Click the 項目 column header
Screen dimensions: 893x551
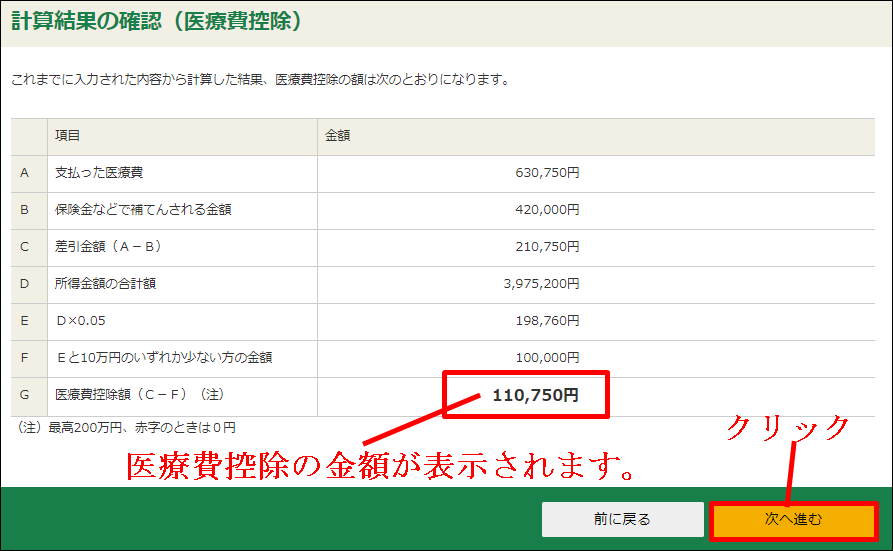(67, 136)
